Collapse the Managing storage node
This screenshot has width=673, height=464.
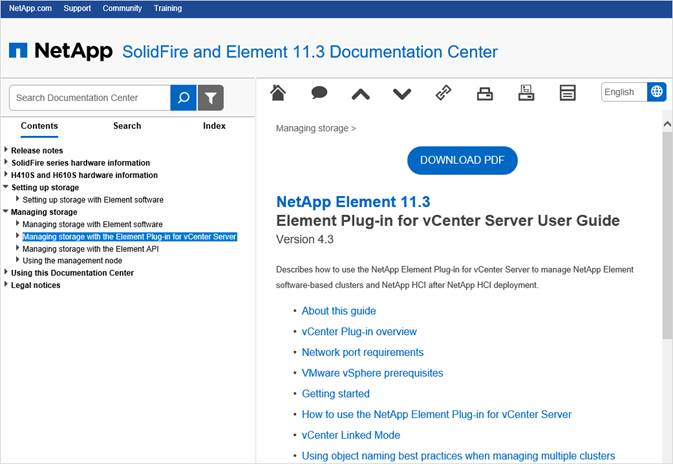tap(6, 211)
